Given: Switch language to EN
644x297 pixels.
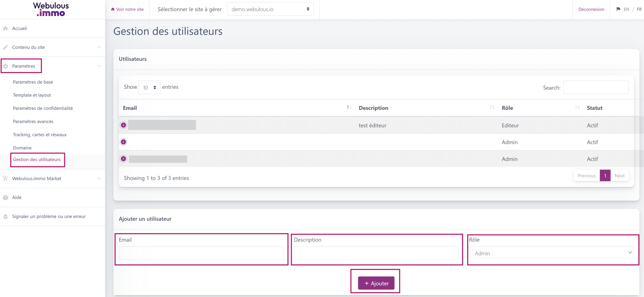Looking at the screenshot, I should [626, 9].
